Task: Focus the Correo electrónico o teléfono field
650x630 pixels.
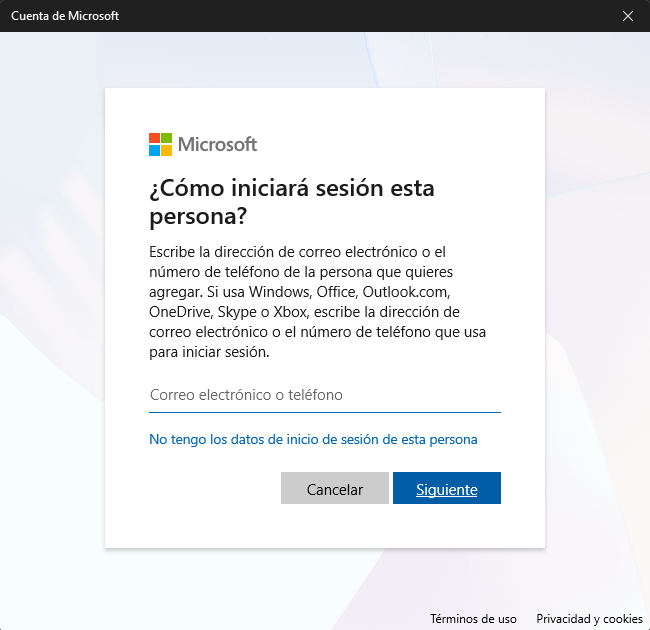Action: [324, 395]
